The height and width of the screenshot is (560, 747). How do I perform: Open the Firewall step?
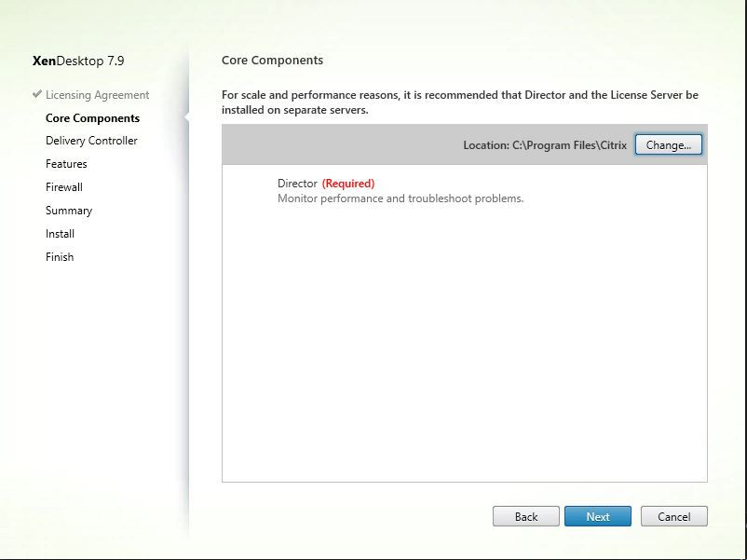click(64, 187)
